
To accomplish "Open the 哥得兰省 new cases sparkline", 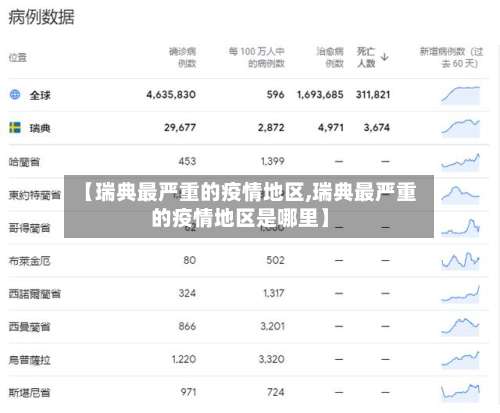I will click(461, 228).
